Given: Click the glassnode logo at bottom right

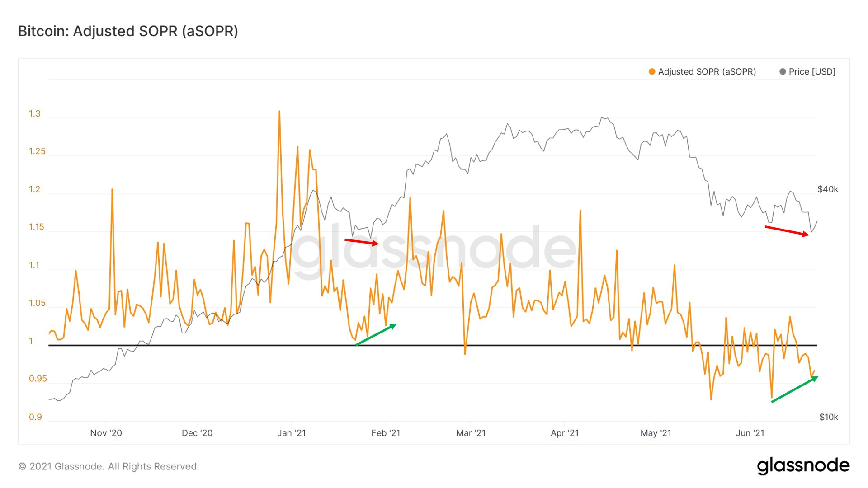Looking at the screenshot, I should click(803, 465).
